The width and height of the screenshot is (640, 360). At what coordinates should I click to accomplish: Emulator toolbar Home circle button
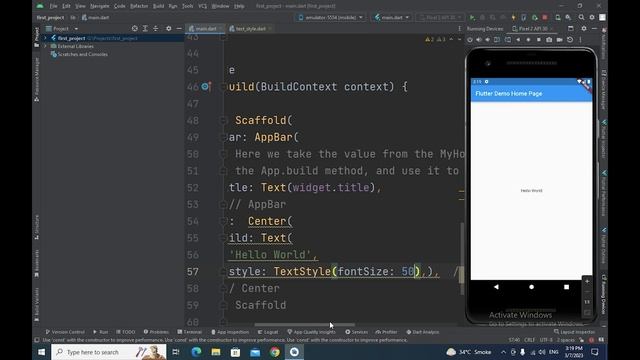tap(529, 40)
